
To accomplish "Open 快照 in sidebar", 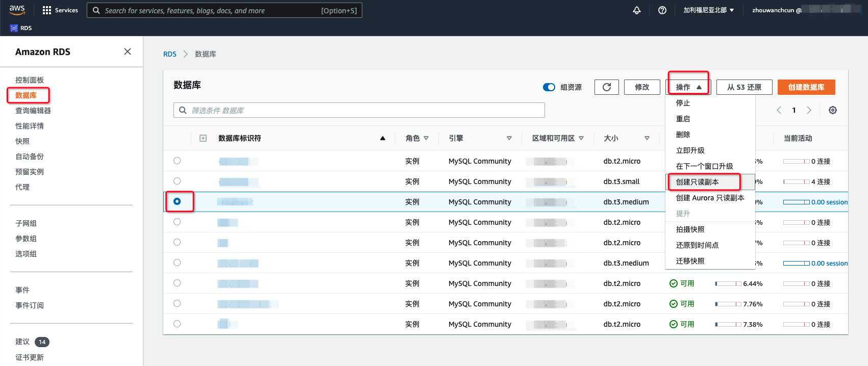I will click(22, 141).
